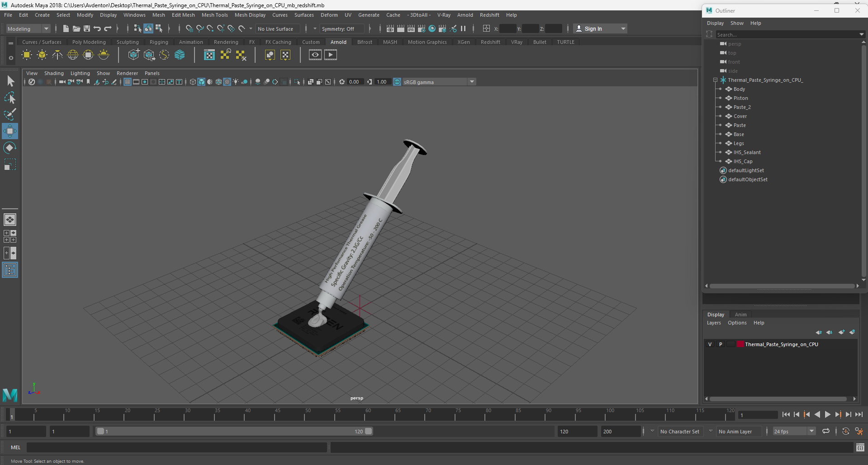Open the Sign In account dropdown arrow
This screenshot has width=868, height=465.
coord(623,28)
